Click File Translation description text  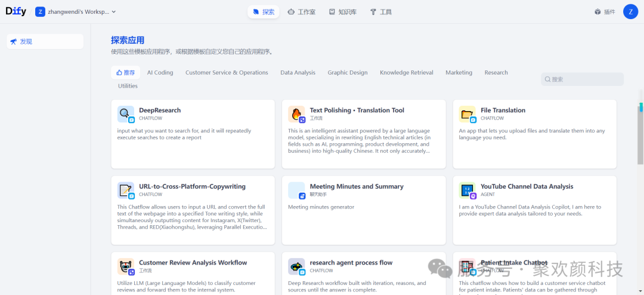(532, 134)
